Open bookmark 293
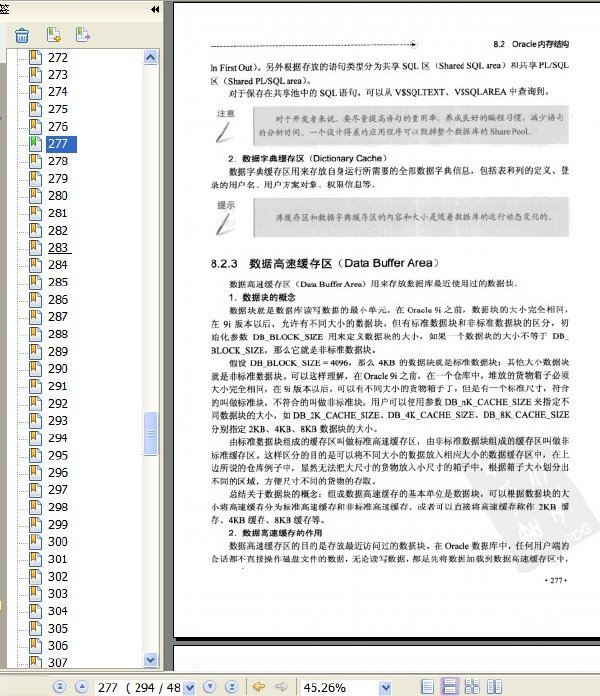This screenshot has width=600, height=696. 58,420
